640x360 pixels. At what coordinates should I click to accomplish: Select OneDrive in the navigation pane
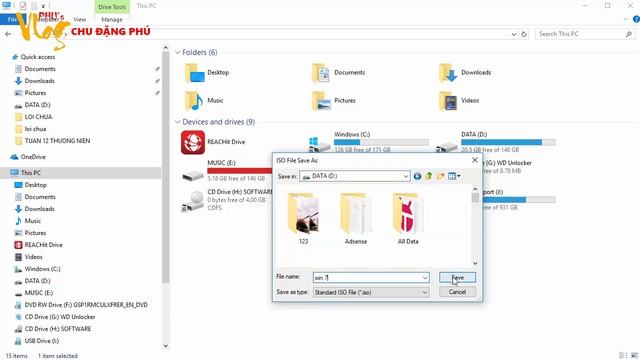[33, 157]
